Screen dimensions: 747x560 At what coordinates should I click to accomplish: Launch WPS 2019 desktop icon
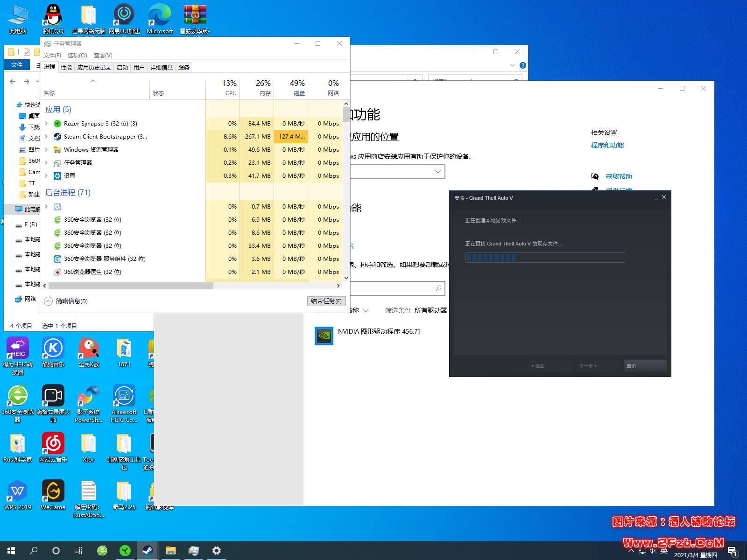pos(18,495)
